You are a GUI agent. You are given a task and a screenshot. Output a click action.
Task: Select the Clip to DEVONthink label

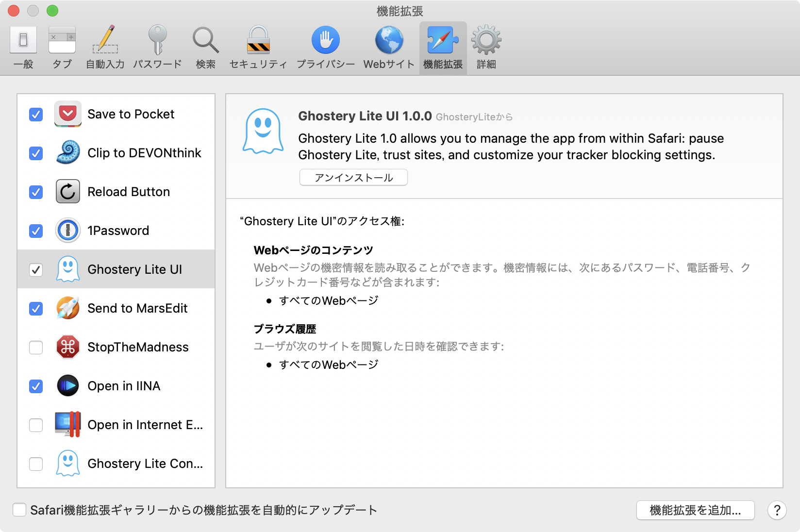[x=144, y=153]
